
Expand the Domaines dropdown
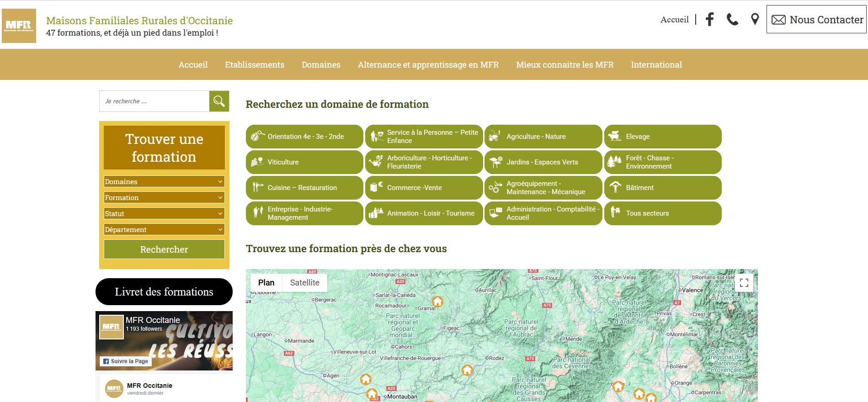(164, 181)
